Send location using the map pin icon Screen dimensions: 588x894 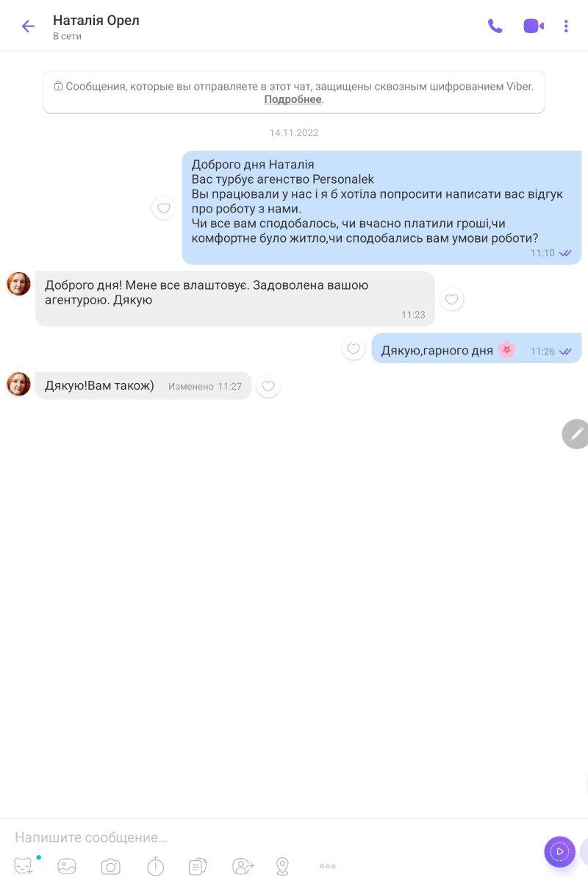click(282, 867)
